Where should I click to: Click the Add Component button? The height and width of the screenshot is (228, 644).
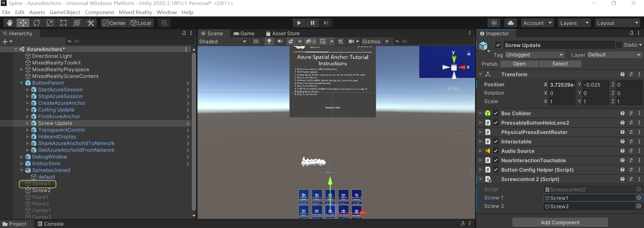(x=560, y=222)
